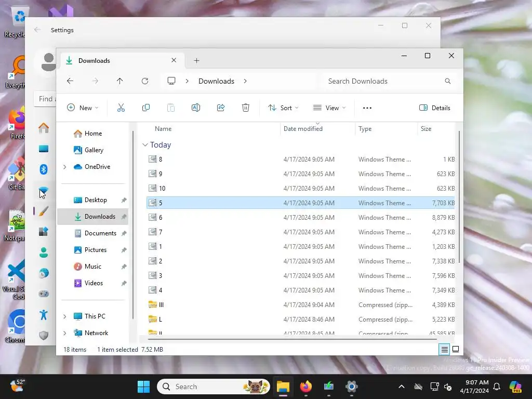This screenshot has width=532, height=399.
Task: Open the See more three-dots menu
Action: (x=367, y=108)
